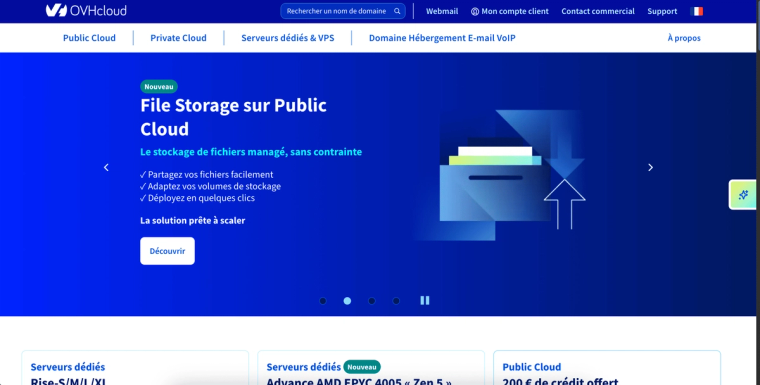The image size is (760, 385).
Task: Open the AI assistant sparkle widget
Action: pyautogui.click(x=743, y=194)
